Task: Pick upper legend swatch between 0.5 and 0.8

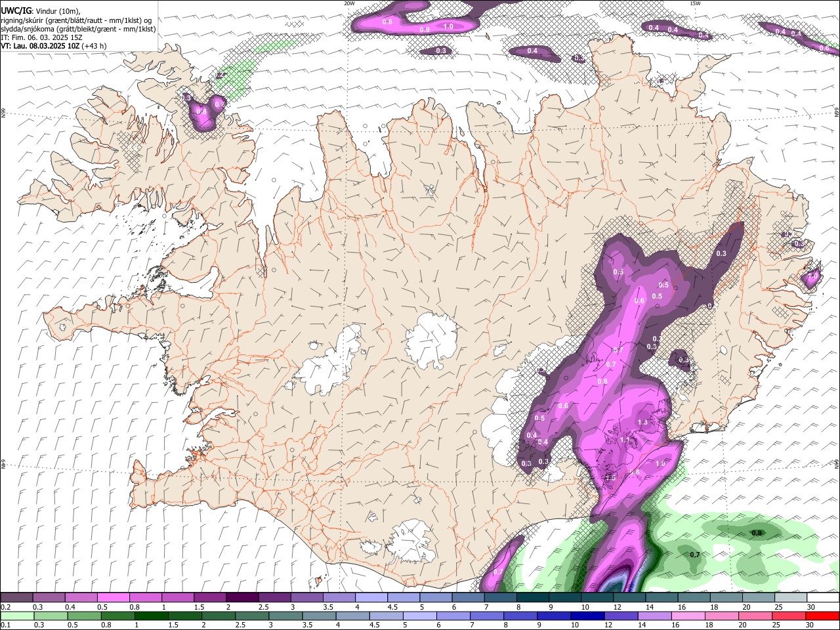Action: click(113, 597)
